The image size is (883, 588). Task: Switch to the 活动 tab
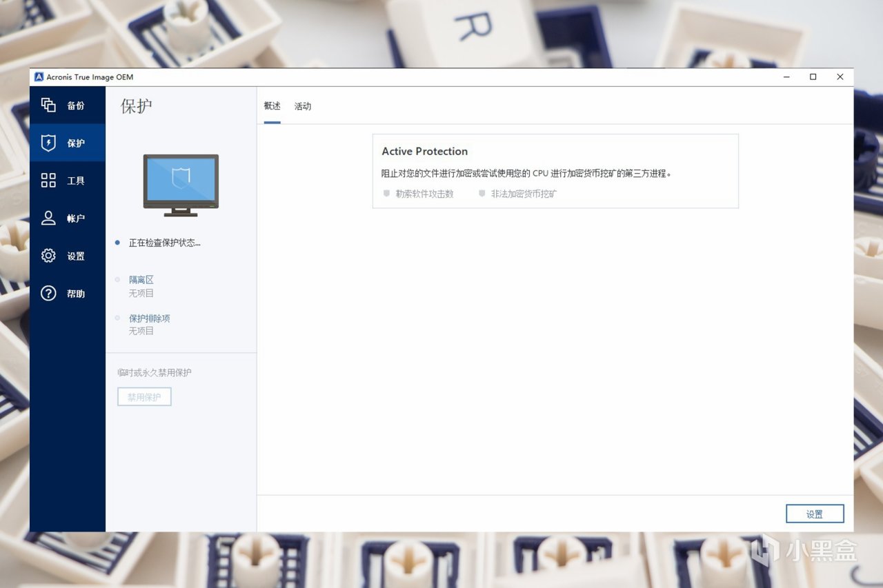pyautogui.click(x=303, y=106)
